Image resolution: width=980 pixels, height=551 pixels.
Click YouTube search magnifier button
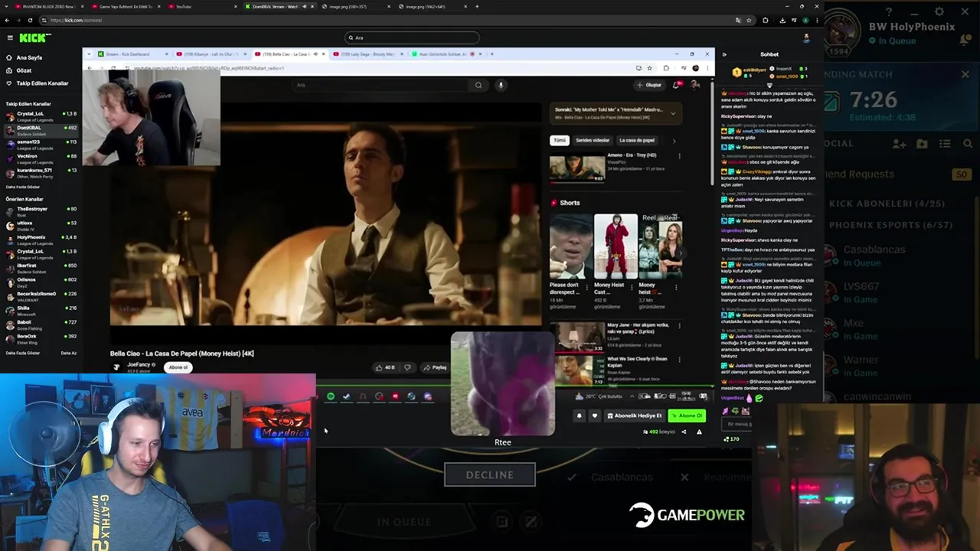pos(479,85)
